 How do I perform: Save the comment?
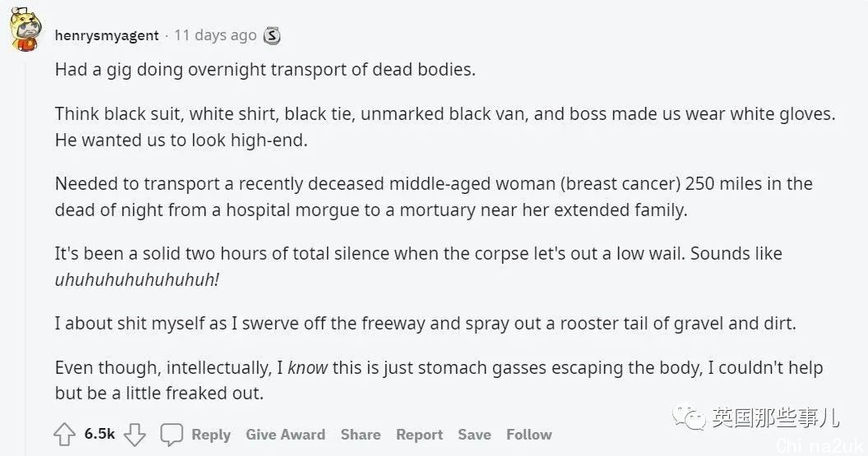474,435
